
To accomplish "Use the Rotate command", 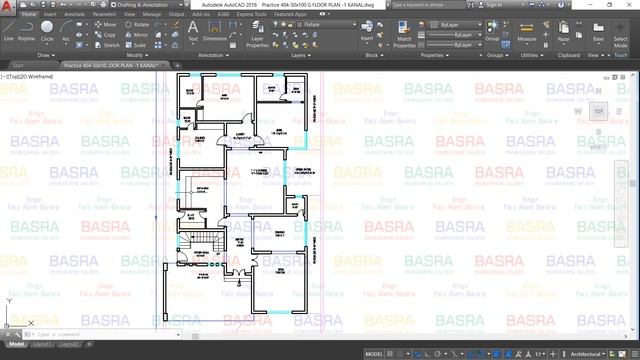I will pyautogui.click(x=137, y=24).
